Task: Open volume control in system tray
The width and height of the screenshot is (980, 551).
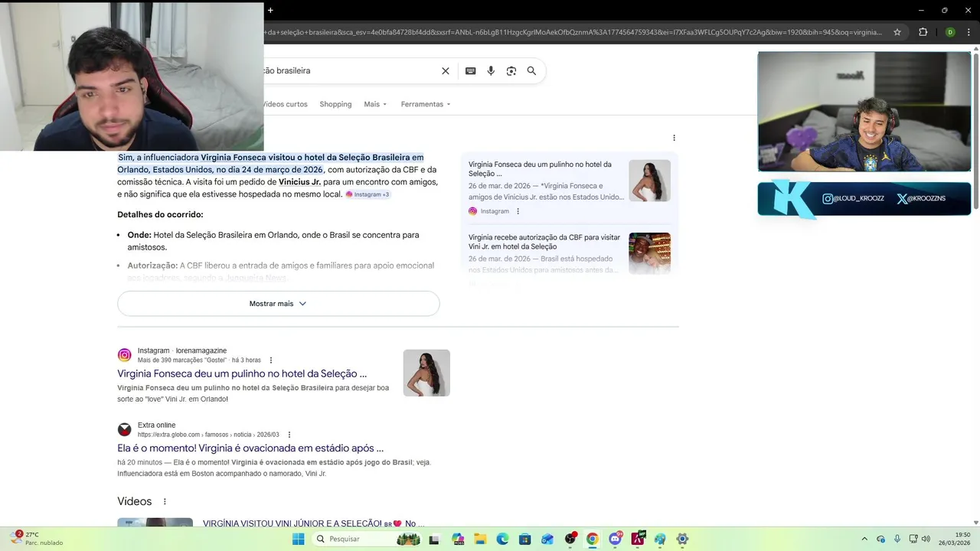Action: coord(925,539)
